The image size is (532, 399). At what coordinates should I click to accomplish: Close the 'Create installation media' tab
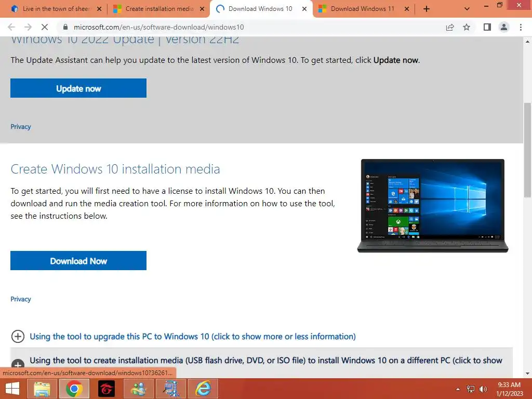click(x=202, y=9)
